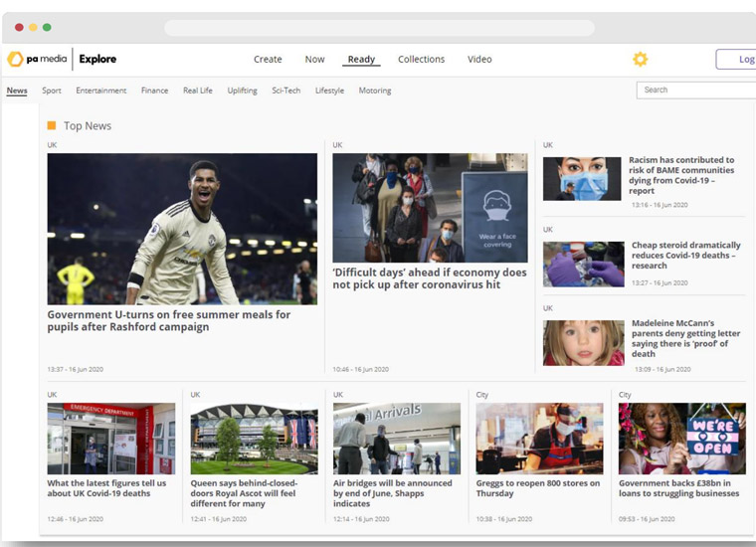Click the 12:46 - 16 Jun 2020 timestamp

coord(76,519)
